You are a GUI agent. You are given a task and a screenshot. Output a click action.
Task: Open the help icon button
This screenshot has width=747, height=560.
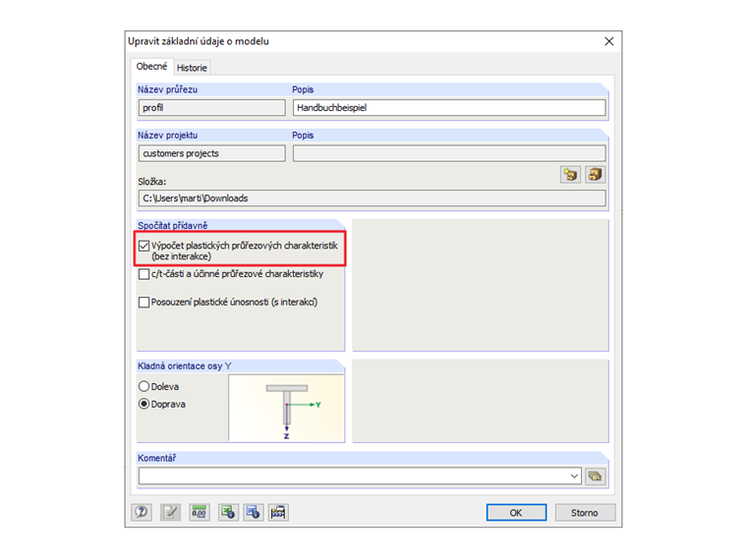click(x=142, y=513)
